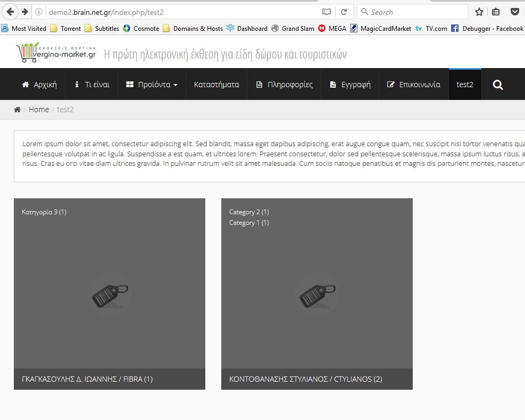The height and width of the screenshot is (420, 525).
Task: Open Επικοινωνία menu item
Action: 413,85
